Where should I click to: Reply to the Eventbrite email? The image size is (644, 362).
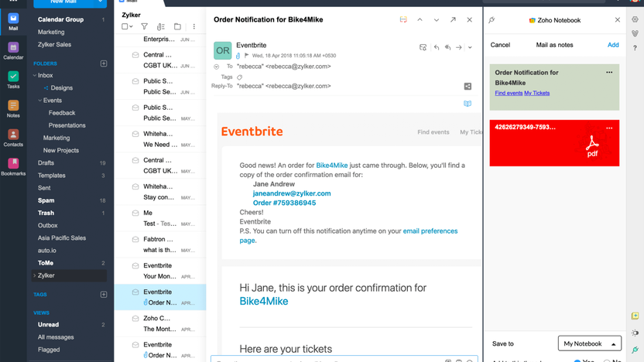437,48
